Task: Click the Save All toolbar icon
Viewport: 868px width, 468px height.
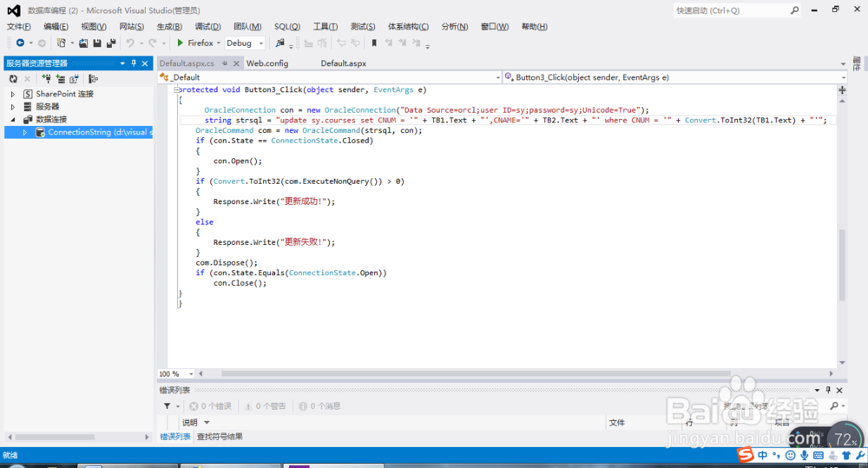Action: point(111,43)
